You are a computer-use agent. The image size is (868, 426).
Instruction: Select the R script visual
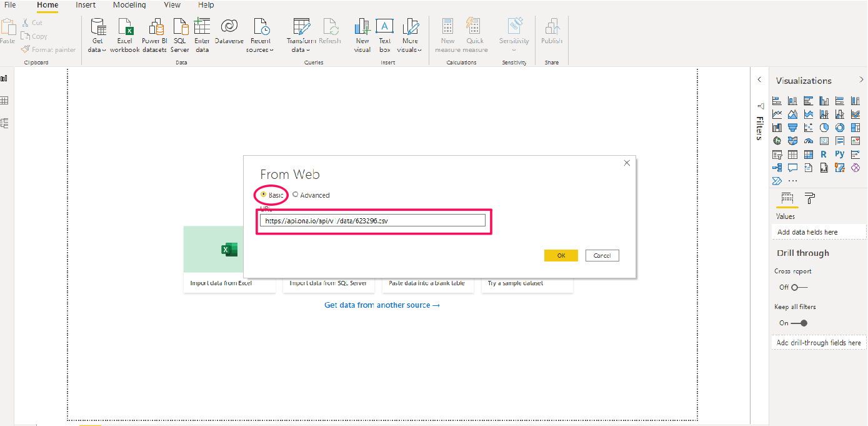[824, 154]
